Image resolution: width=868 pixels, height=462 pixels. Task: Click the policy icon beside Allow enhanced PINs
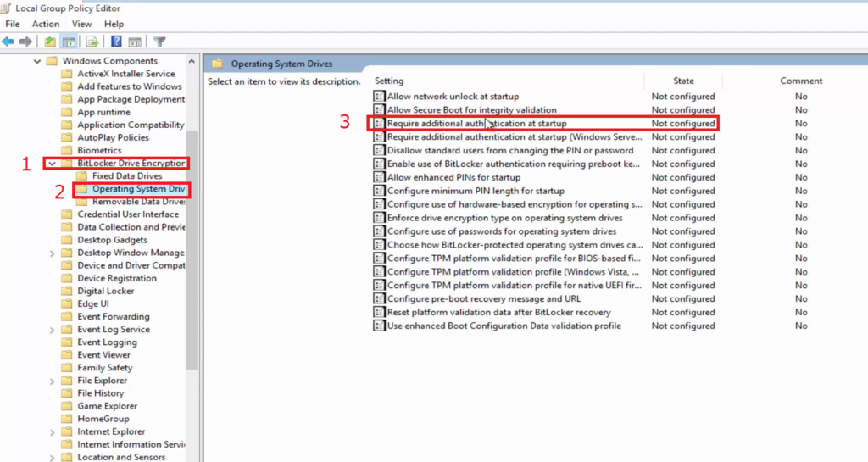(x=379, y=177)
